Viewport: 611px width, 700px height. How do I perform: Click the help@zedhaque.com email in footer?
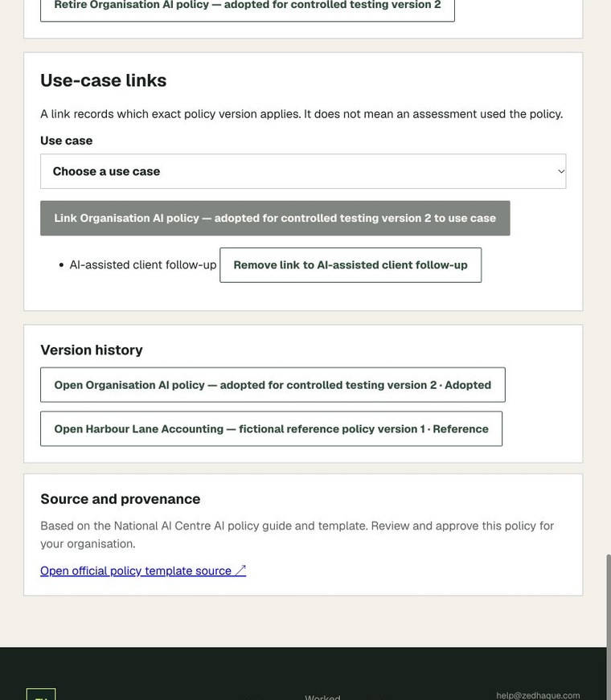point(538,695)
